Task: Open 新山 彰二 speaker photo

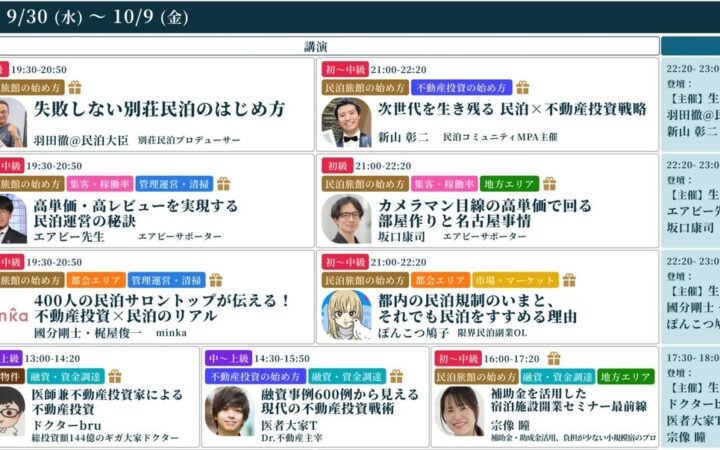Action: tap(347, 123)
